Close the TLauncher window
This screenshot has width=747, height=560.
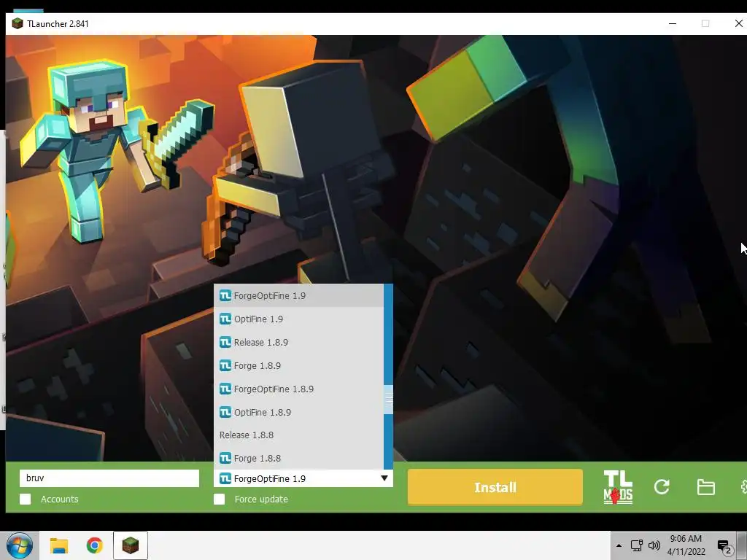point(738,23)
